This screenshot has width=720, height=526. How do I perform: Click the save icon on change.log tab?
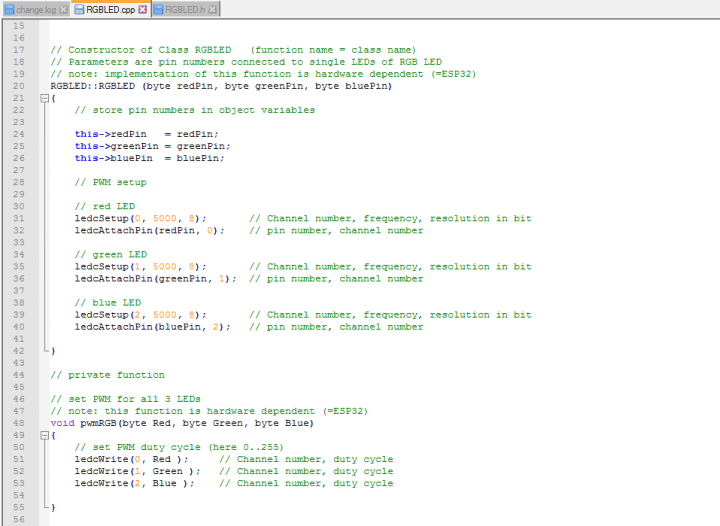point(9,10)
